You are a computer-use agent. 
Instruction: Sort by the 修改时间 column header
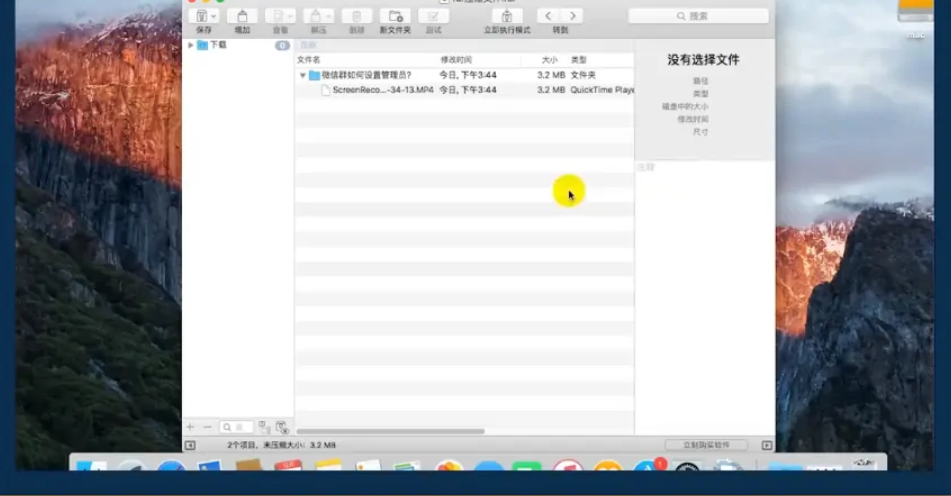[456, 60]
